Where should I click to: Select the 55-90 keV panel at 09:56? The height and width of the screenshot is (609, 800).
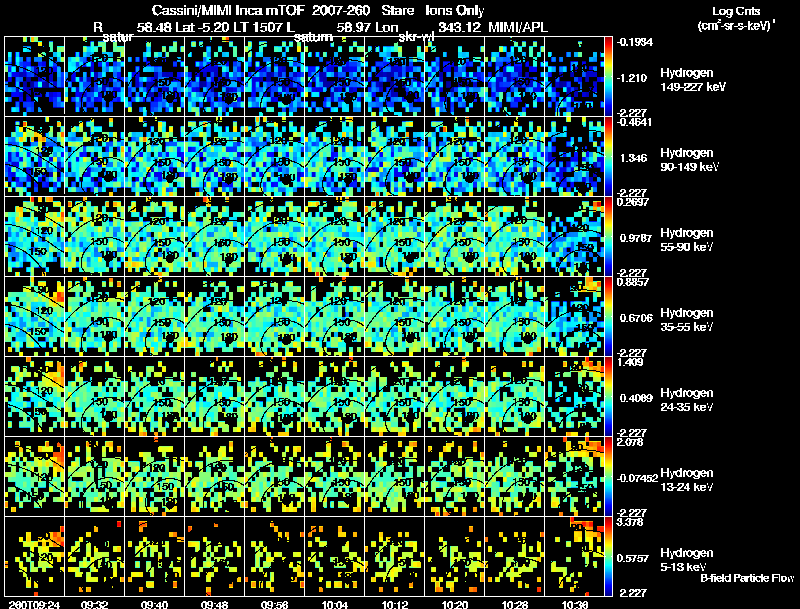coord(274,237)
